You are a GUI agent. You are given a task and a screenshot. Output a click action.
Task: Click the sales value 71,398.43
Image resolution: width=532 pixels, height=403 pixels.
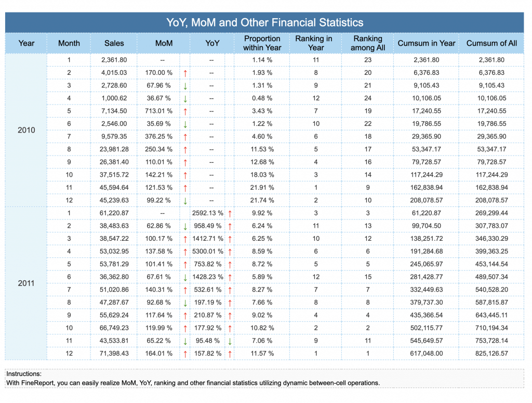[114, 354]
